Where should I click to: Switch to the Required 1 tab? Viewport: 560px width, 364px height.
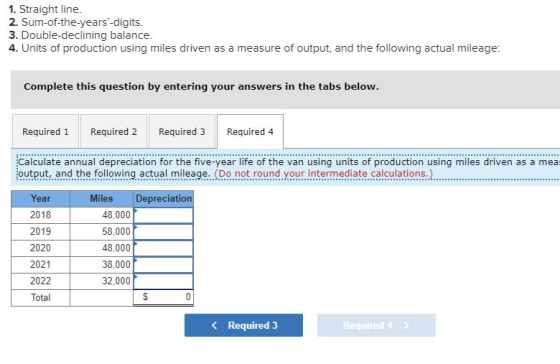coord(45,131)
